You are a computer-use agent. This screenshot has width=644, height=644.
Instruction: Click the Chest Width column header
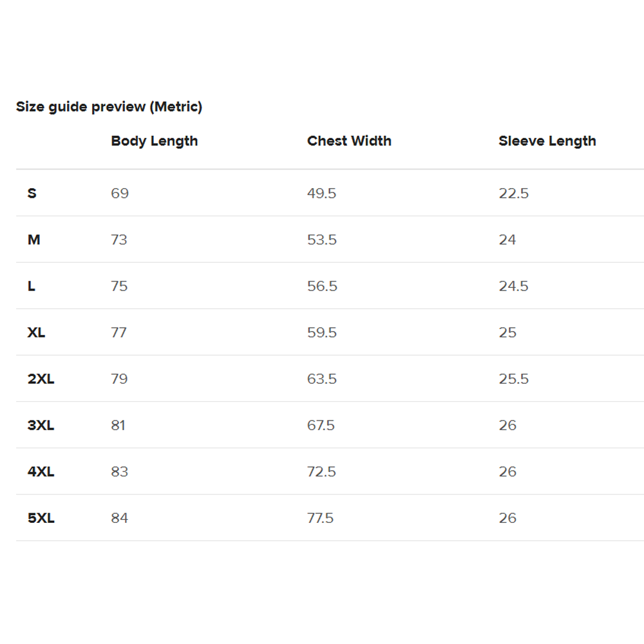coord(349,141)
